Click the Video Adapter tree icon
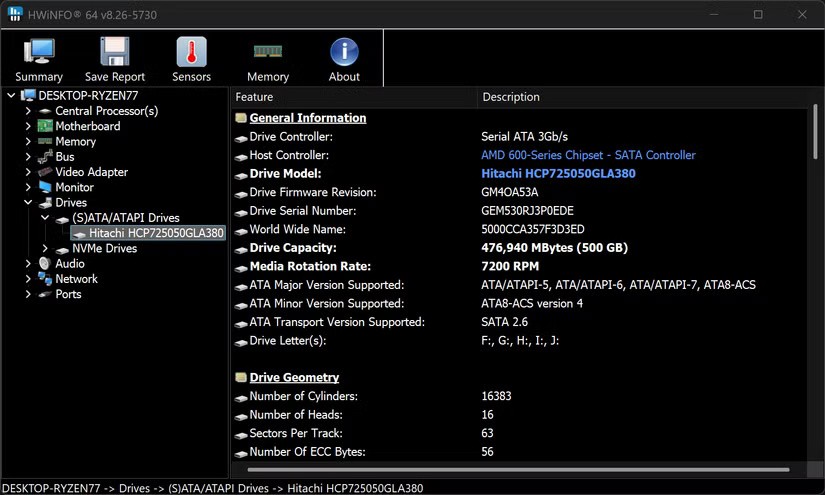 (x=45, y=172)
